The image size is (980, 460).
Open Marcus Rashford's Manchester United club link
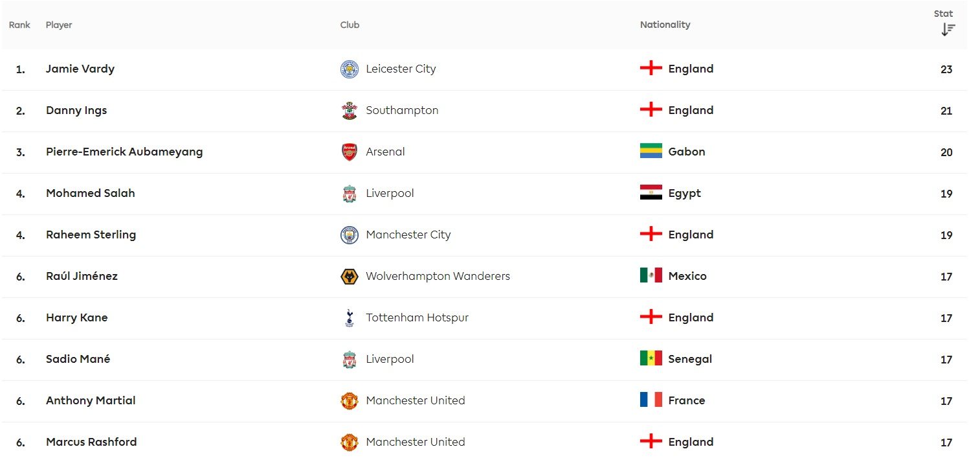tap(415, 442)
